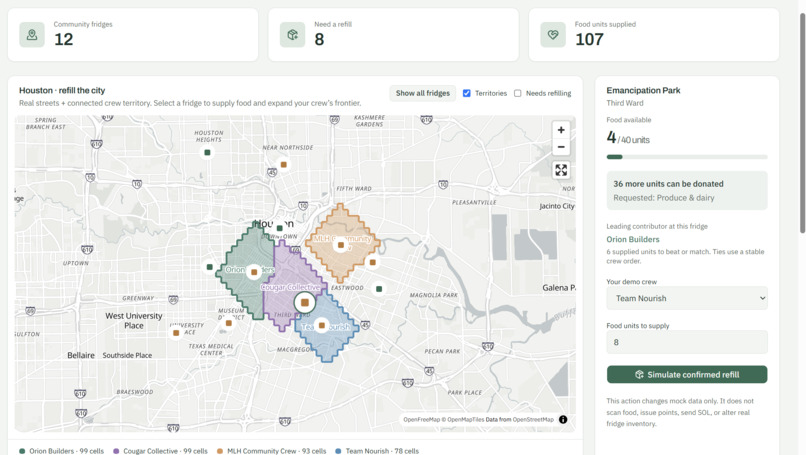Select the green fridge marker in Houston Heights
The width and height of the screenshot is (806, 455).
tap(207, 152)
